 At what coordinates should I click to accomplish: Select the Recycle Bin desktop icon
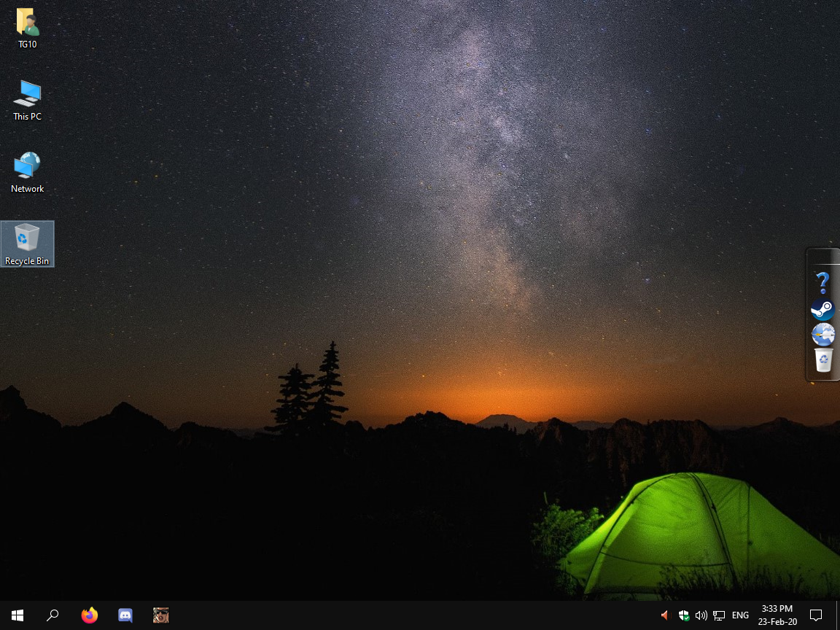(x=27, y=244)
